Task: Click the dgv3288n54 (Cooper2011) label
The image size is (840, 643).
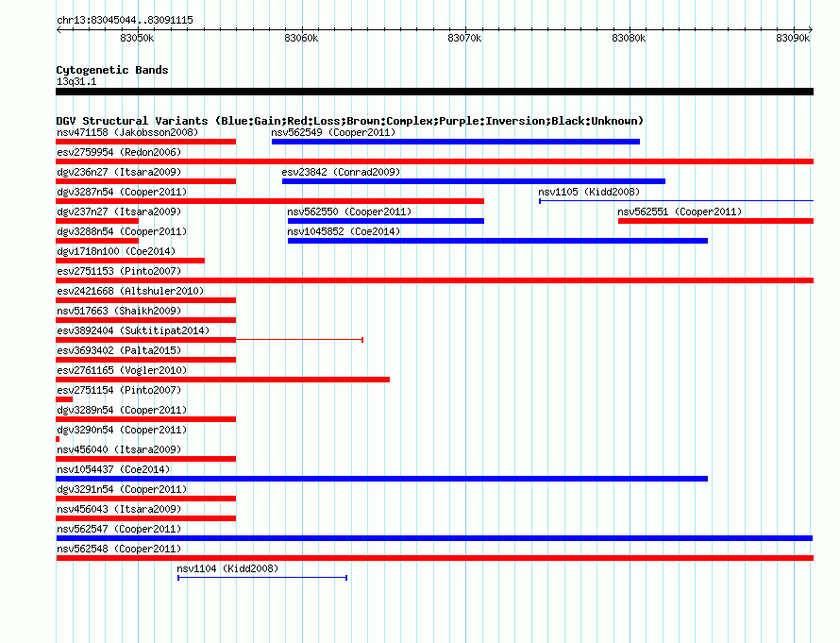Action: [x=122, y=231]
